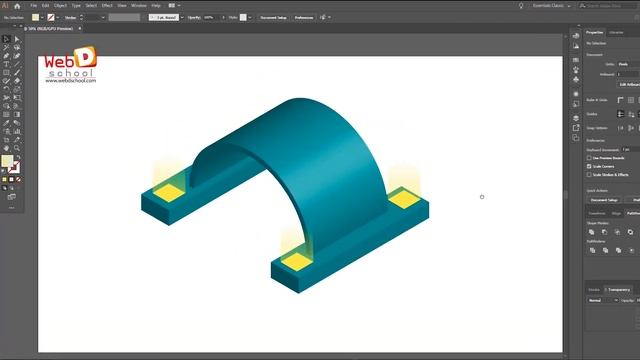Viewport: 640px width, 360px height.
Task: Toggle the snap to point icon
Action: coord(620,128)
